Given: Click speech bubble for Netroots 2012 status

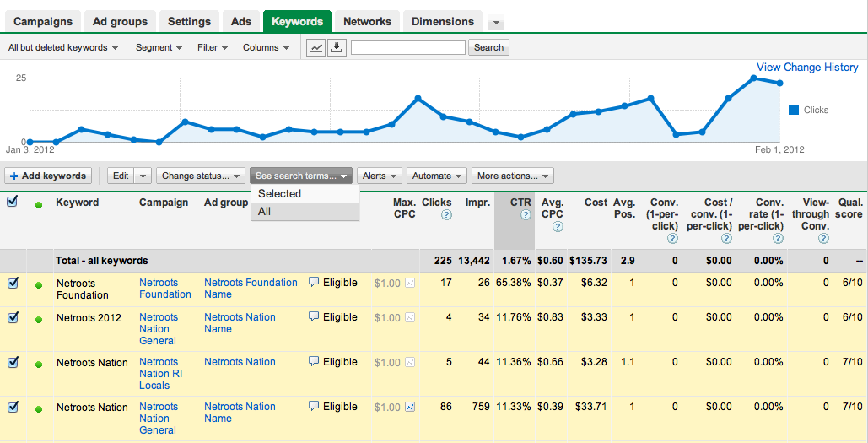Looking at the screenshot, I should coord(314,317).
